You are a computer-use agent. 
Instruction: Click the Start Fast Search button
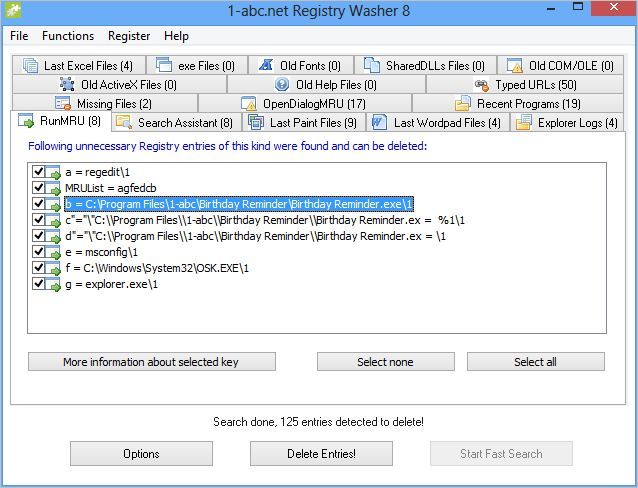tap(501, 453)
